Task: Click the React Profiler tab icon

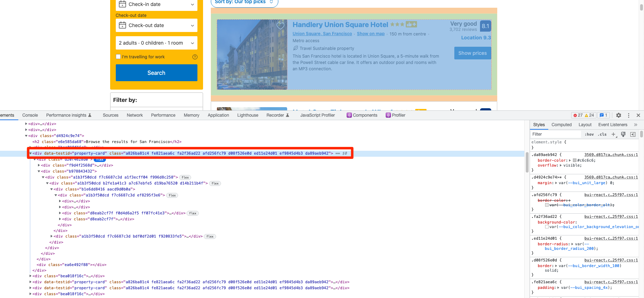Action: 388,115
